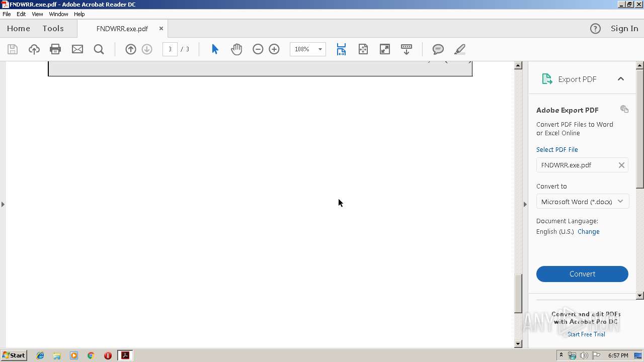Close the FNDWRR.exe.pdf tab
Screen dimensions: 644x362
[x=161, y=29]
